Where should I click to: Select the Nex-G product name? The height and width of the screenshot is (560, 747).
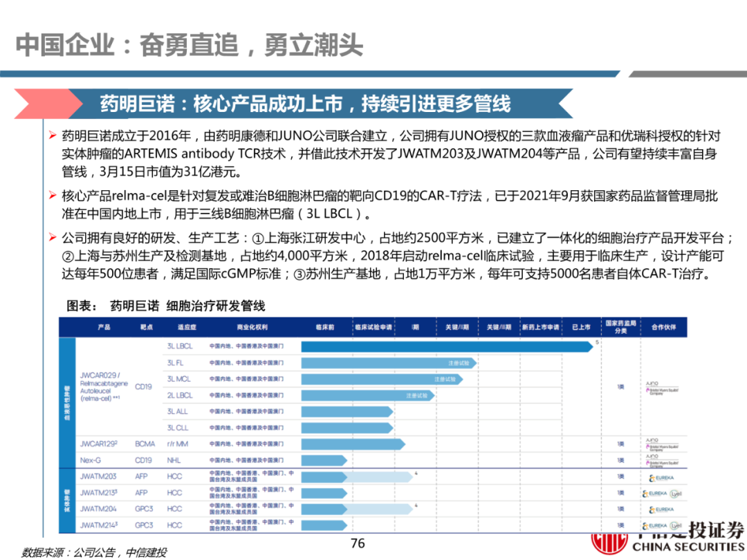click(91, 460)
